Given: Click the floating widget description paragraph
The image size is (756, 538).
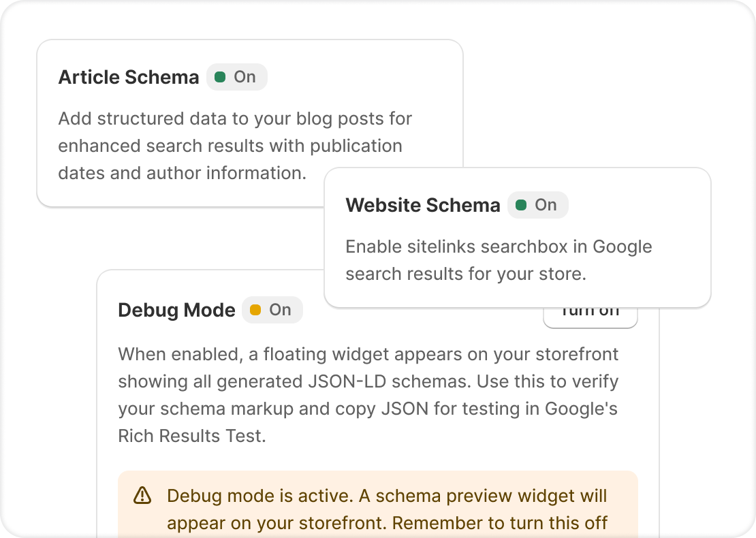Looking at the screenshot, I should click(x=368, y=395).
